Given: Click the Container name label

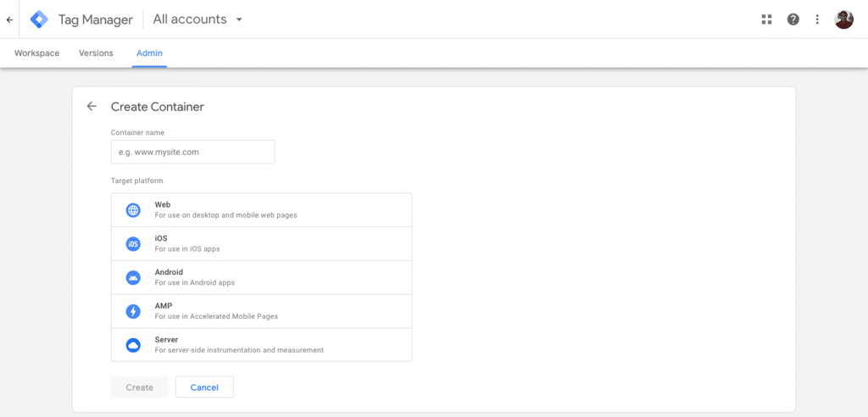Looking at the screenshot, I should [137, 132].
